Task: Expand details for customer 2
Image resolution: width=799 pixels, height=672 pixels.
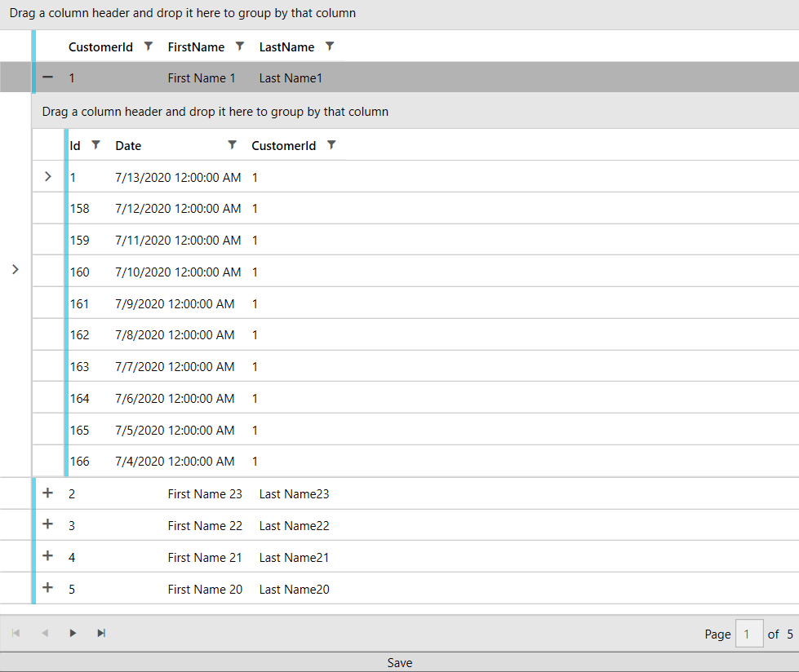Action: 47,493
